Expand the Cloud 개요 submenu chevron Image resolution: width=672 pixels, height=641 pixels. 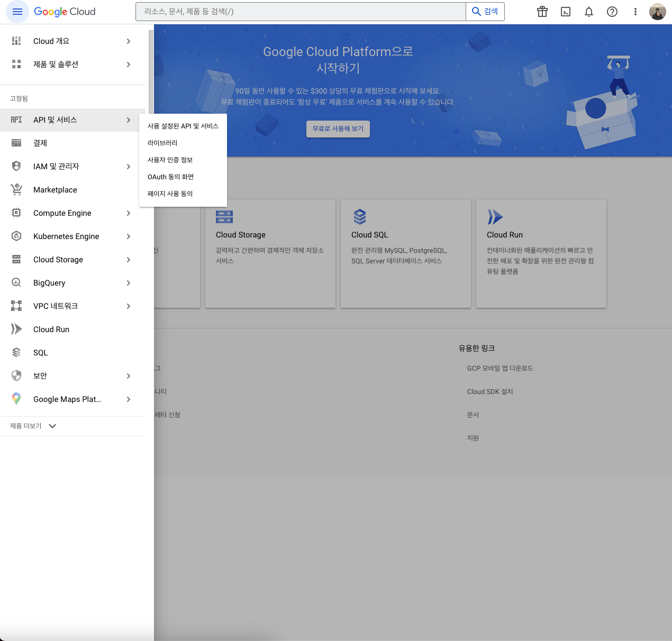click(x=129, y=41)
